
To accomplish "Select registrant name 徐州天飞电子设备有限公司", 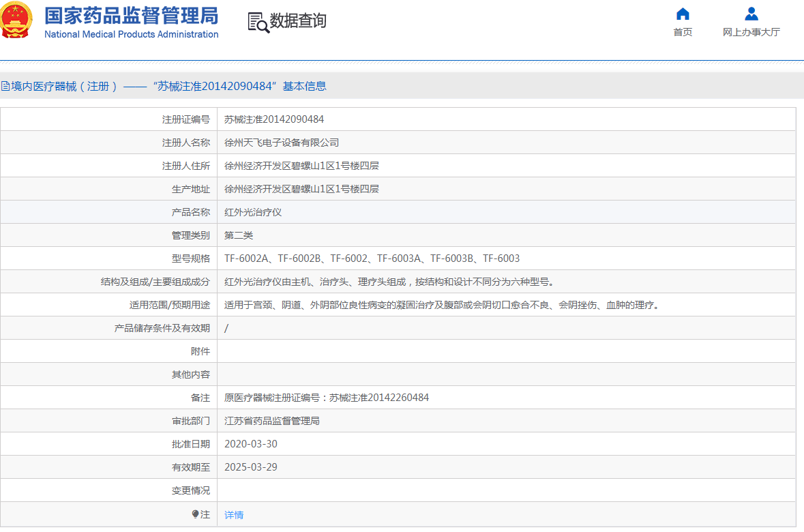I will (282, 143).
